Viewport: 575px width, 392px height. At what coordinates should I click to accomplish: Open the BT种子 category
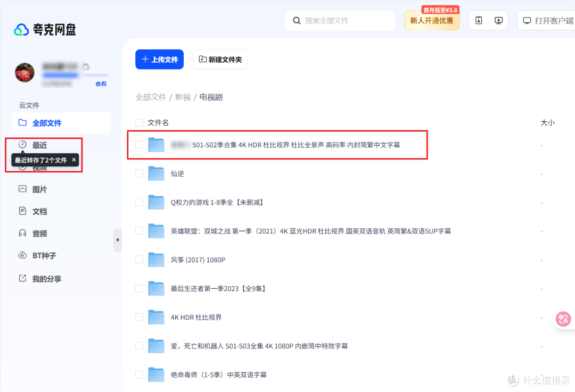click(44, 255)
